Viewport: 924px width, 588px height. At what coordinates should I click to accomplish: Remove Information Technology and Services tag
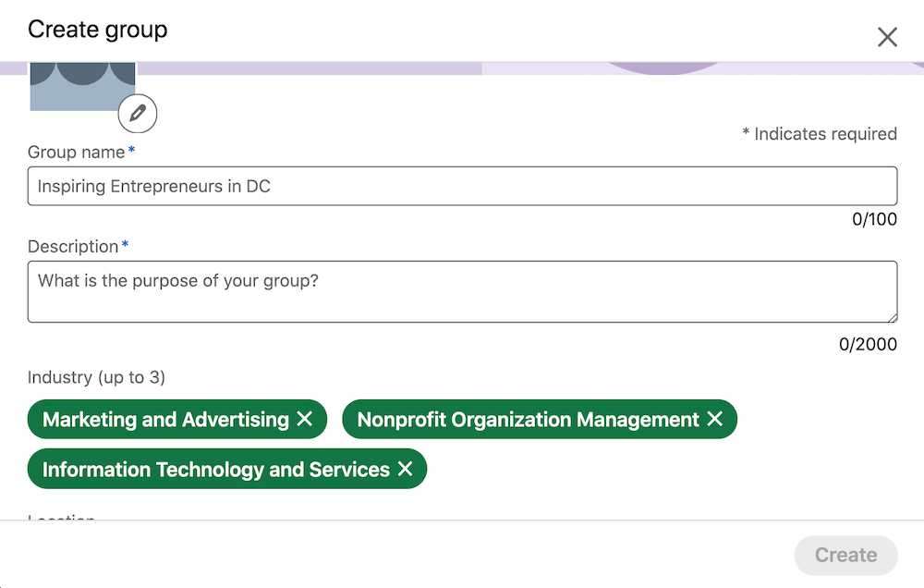pyautogui.click(x=405, y=469)
